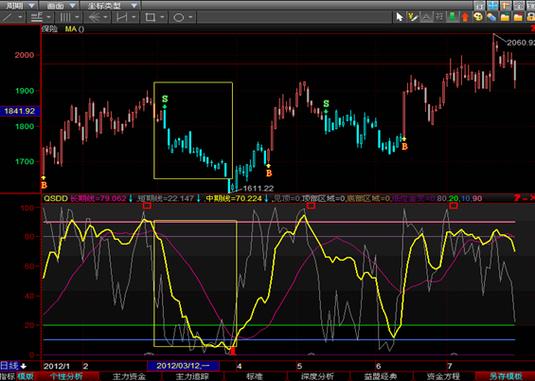Click the QSDD indicator name label
Viewport: 535px width, 381px height.
click(56, 198)
